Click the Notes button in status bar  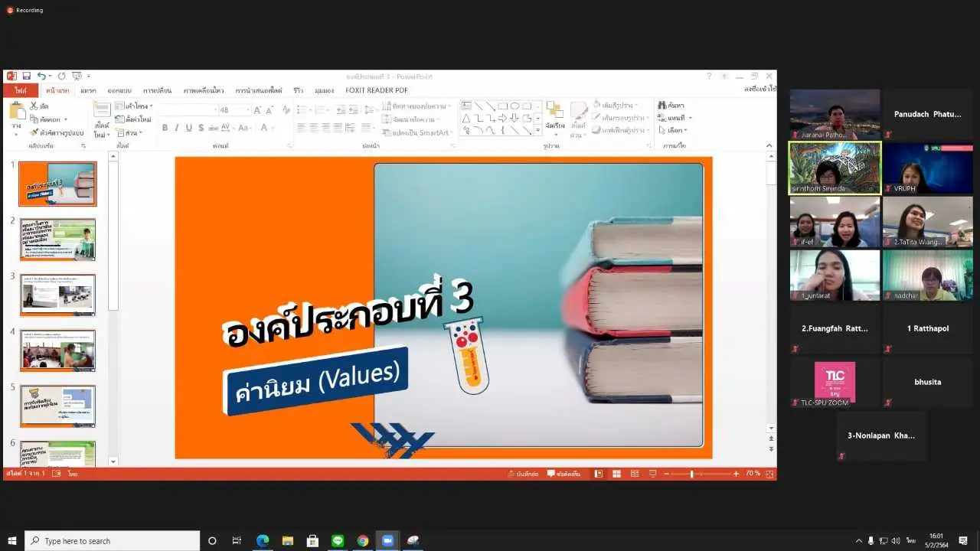pyautogui.click(x=524, y=474)
